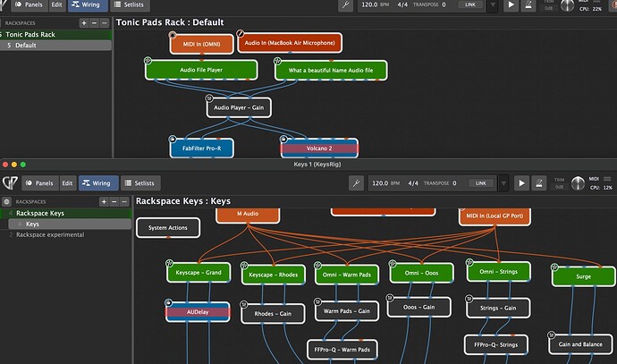
Task: Switch to Wiring view in Keys 1 window
Action: (x=98, y=183)
